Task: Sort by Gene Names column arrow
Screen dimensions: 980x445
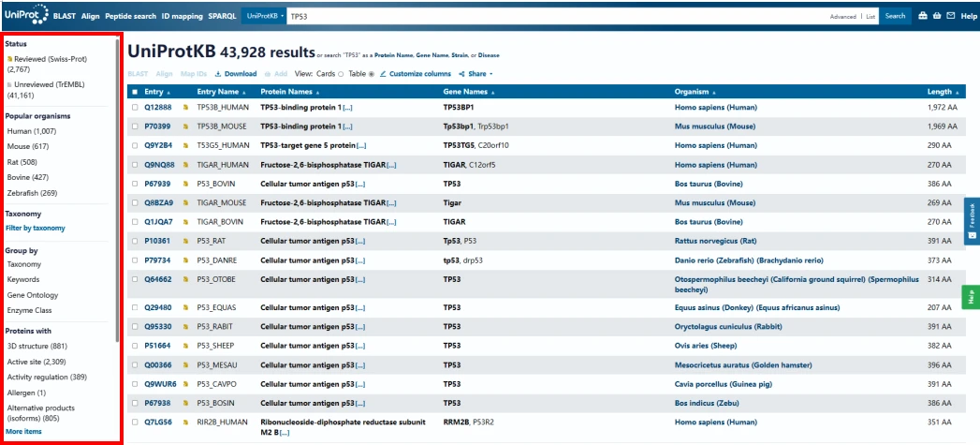Action: 492,92
